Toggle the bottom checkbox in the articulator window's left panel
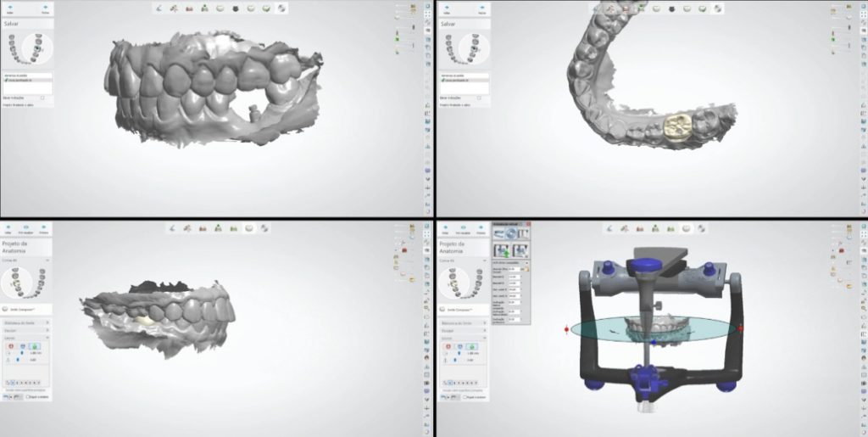The height and width of the screenshot is (437, 868). click(465, 397)
